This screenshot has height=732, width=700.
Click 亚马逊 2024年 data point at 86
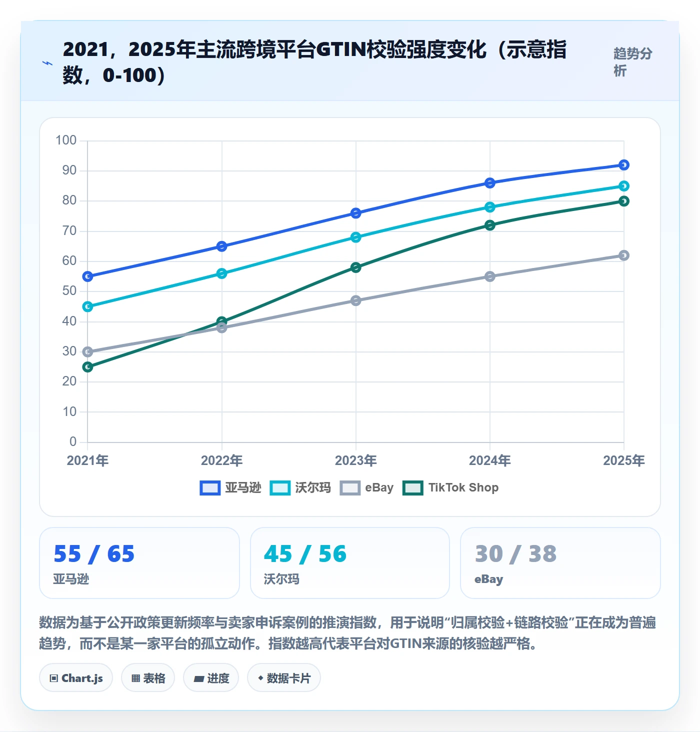[490, 183]
